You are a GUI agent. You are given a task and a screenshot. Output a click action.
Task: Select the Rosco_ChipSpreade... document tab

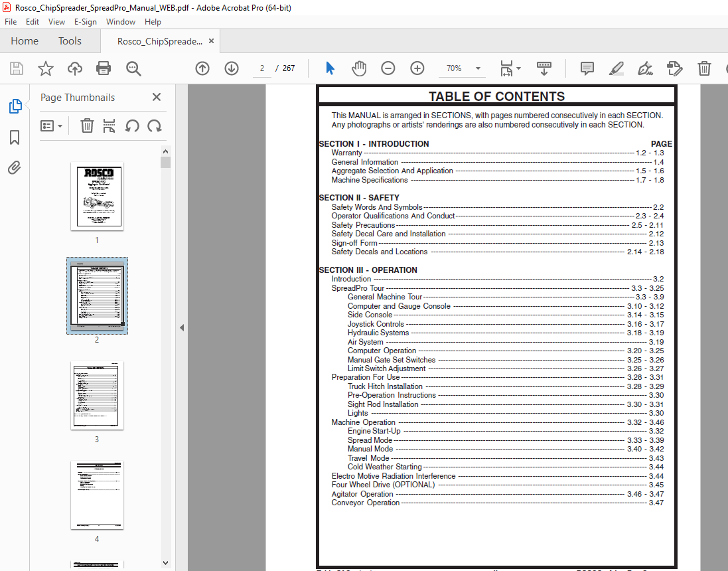(x=160, y=41)
